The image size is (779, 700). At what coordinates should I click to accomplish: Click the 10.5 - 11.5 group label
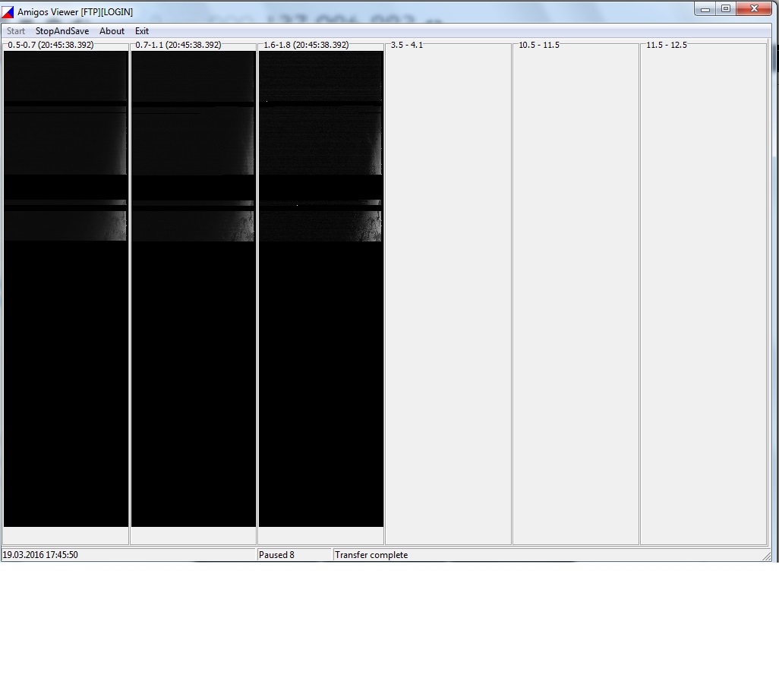tap(539, 45)
